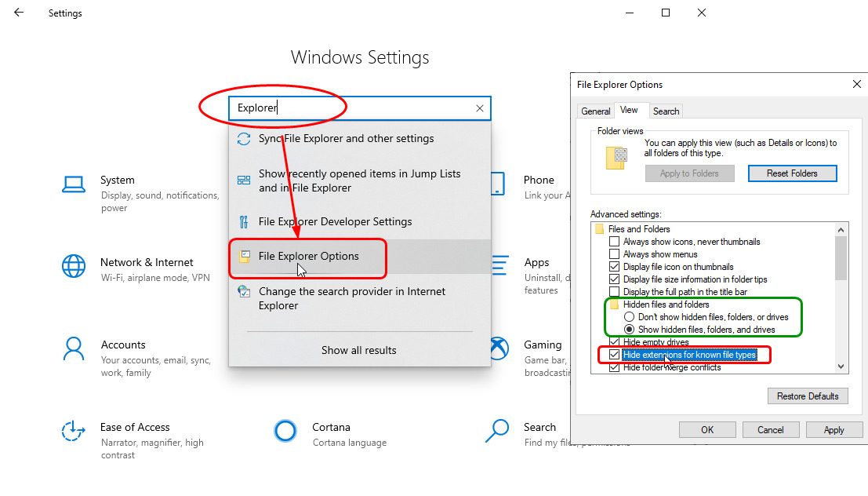Open the Cortana circle icon
This screenshot has height=496, width=868.
(285, 430)
